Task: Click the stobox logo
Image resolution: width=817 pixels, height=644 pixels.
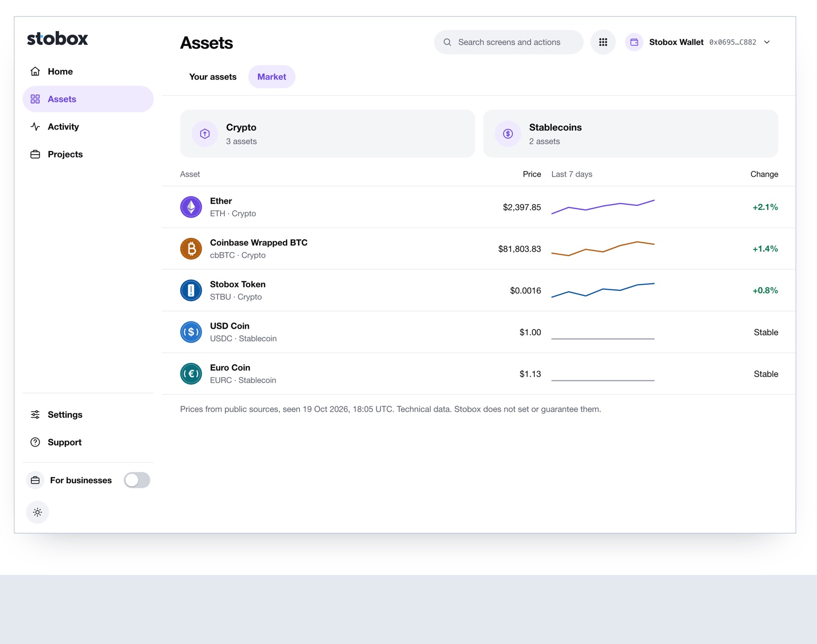Action: coord(57,39)
